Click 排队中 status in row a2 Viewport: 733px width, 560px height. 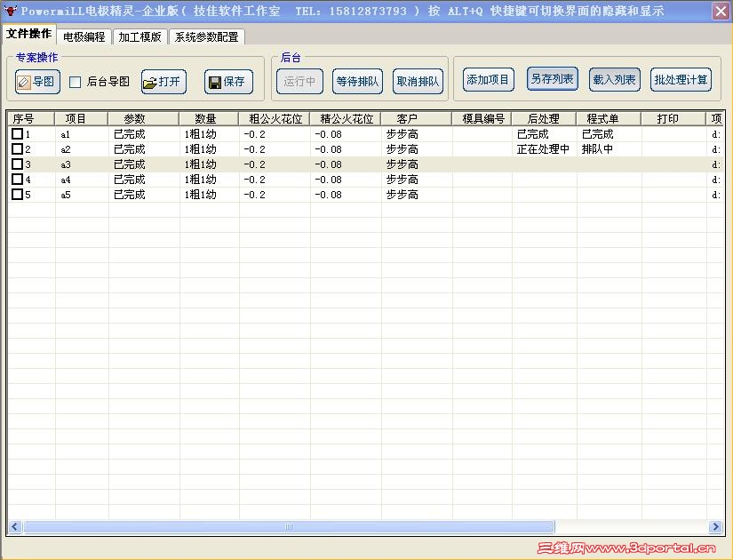tap(597, 149)
